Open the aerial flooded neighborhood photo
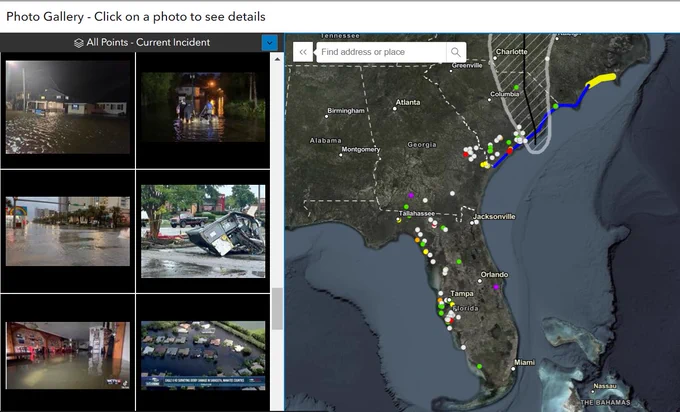Image resolution: width=680 pixels, height=412 pixels. tap(203, 355)
